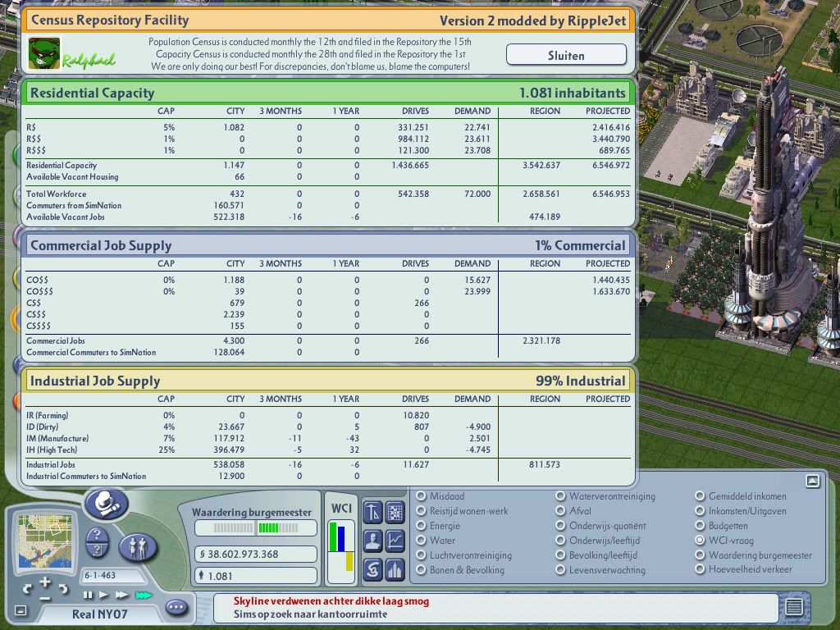Select the Misdaad graph option
This screenshot has height=630, width=840.
coord(421,496)
